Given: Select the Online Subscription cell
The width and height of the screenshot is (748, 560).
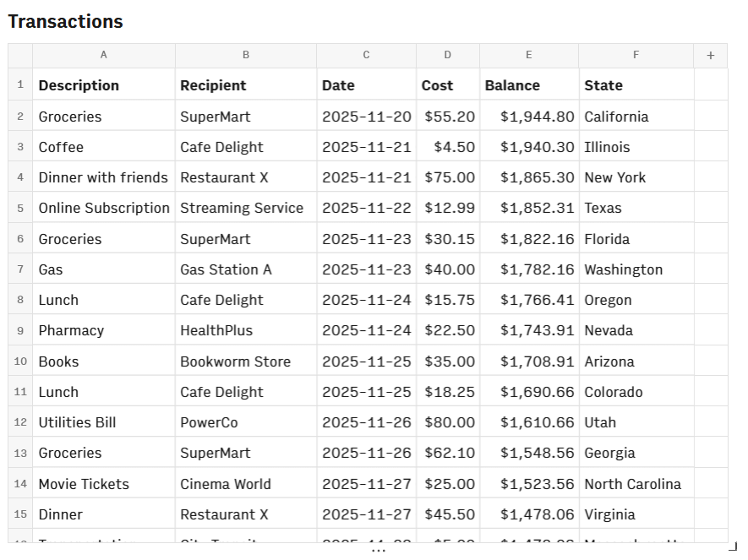Looking at the screenshot, I should click(x=103, y=208).
